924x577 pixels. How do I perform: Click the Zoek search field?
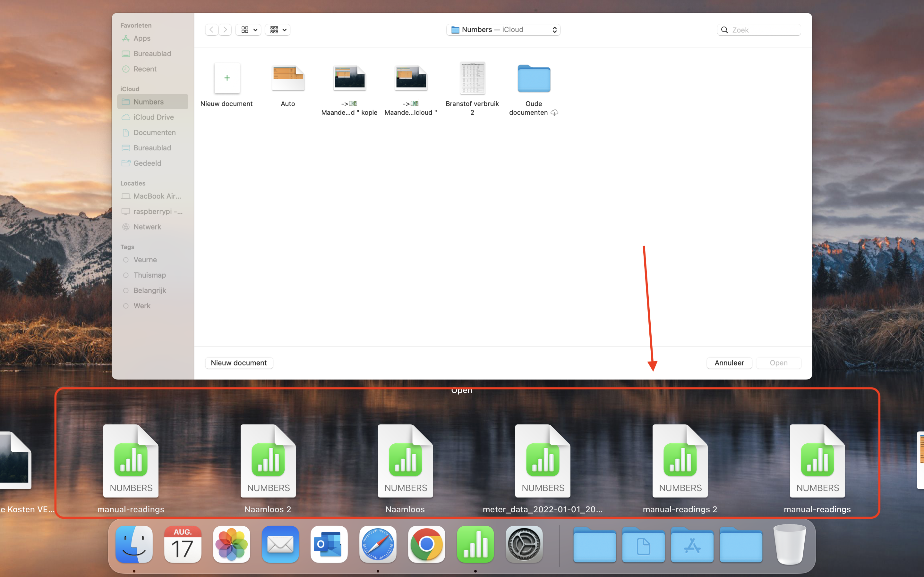click(x=764, y=30)
